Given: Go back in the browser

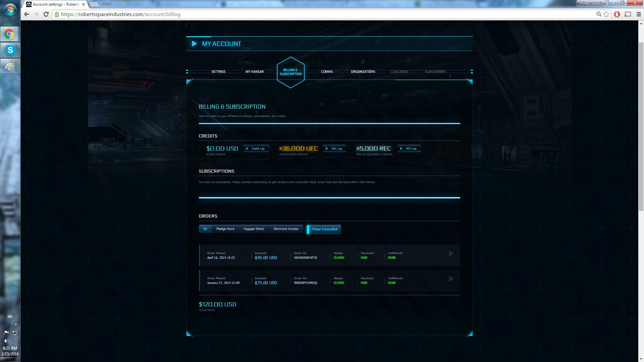Looking at the screenshot, I should (x=27, y=14).
